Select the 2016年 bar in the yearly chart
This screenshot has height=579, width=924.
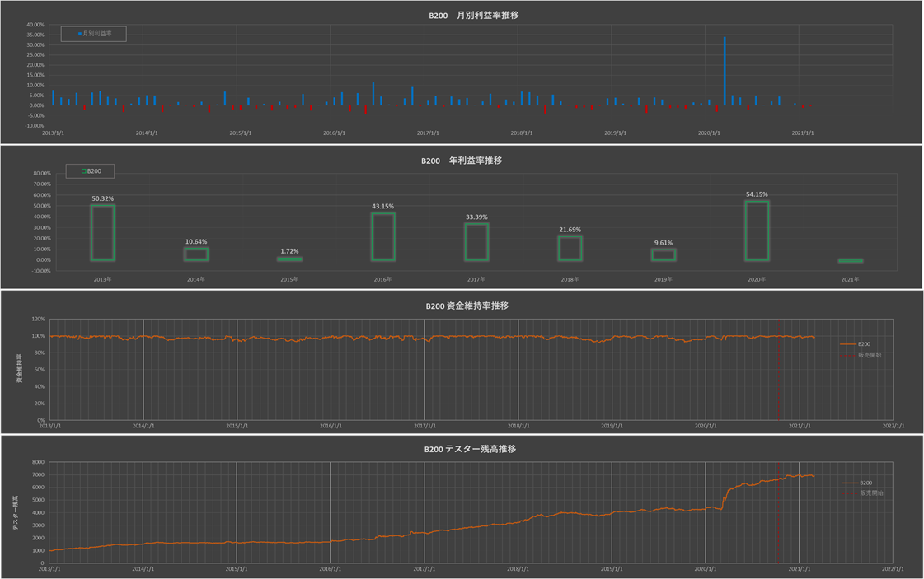383,236
